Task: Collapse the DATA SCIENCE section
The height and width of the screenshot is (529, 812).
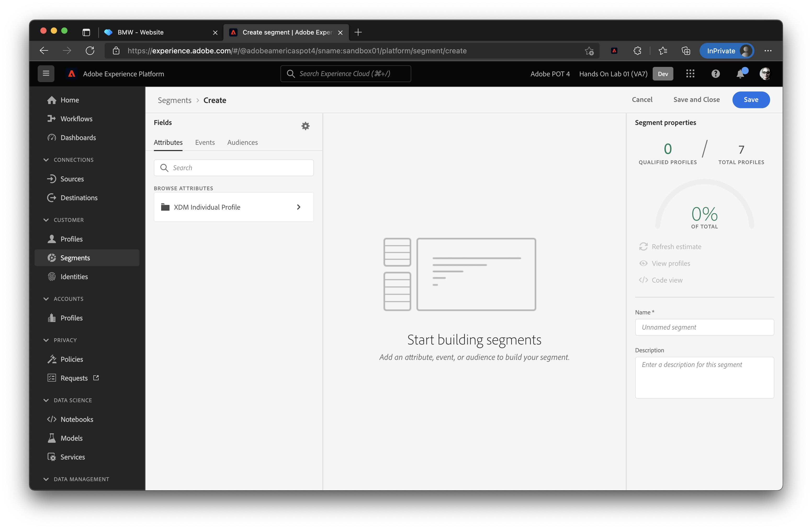Action: click(46, 400)
